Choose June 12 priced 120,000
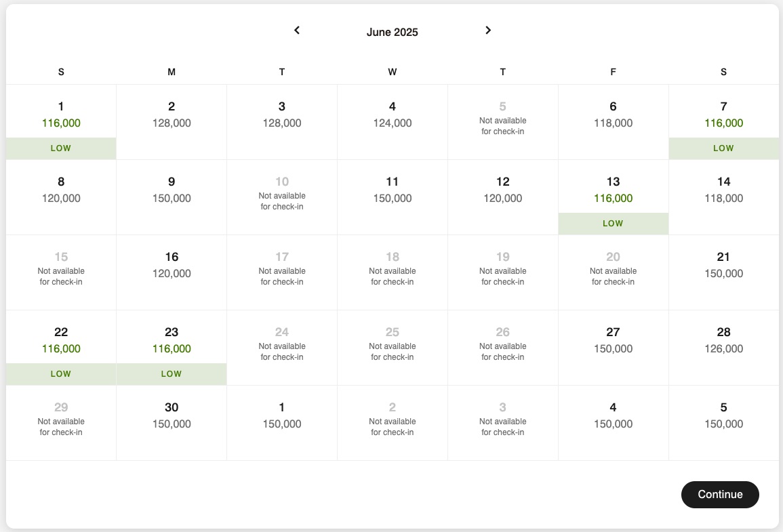 click(502, 190)
